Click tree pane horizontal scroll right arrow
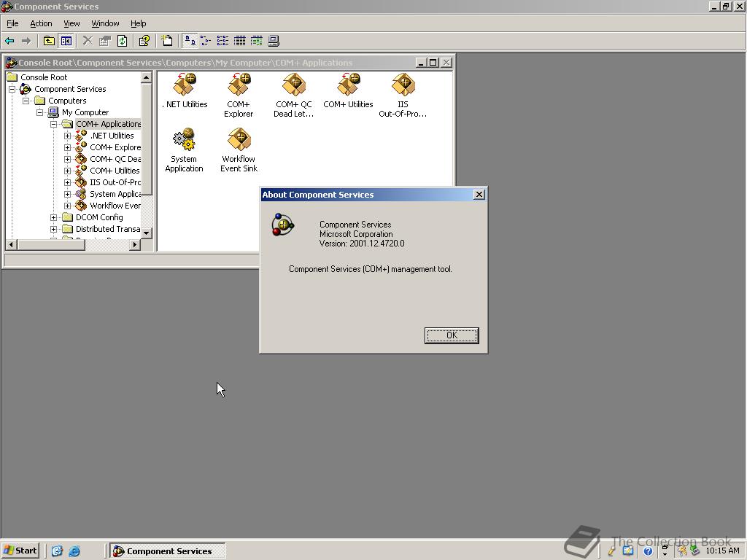Image resolution: width=747 pixels, height=560 pixels. click(135, 245)
